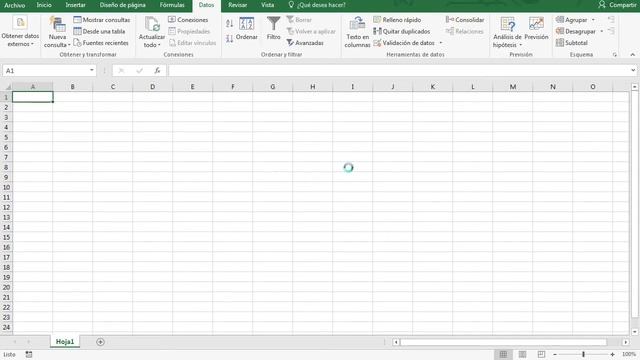Click macro recording status bar icon

click(x=29, y=354)
